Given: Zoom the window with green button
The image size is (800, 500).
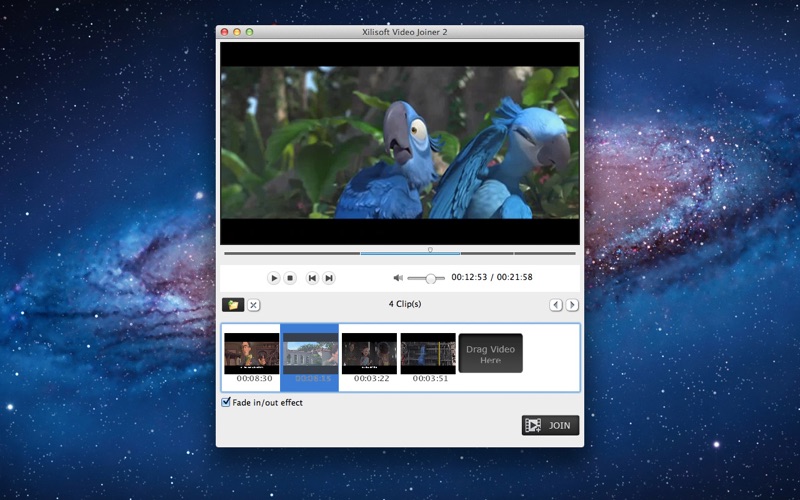Looking at the screenshot, I should tap(249, 32).
